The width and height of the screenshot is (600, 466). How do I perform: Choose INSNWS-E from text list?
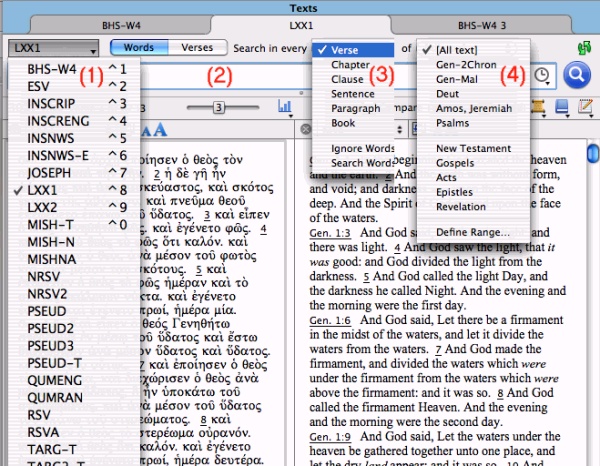click(74, 156)
